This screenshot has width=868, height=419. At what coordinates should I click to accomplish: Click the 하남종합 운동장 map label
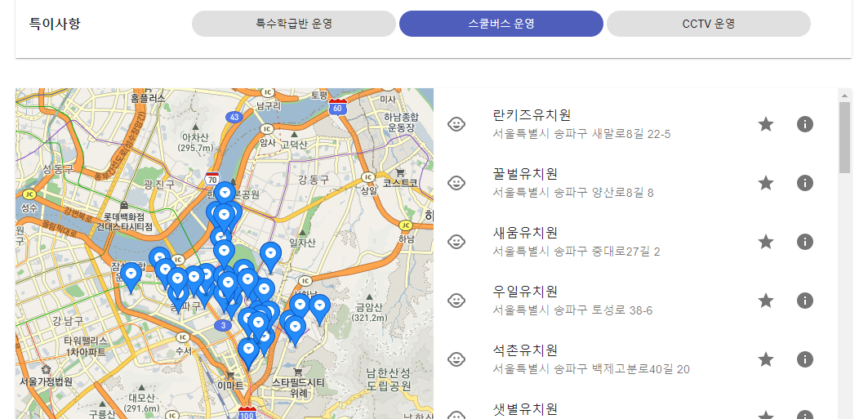pyautogui.click(x=402, y=121)
